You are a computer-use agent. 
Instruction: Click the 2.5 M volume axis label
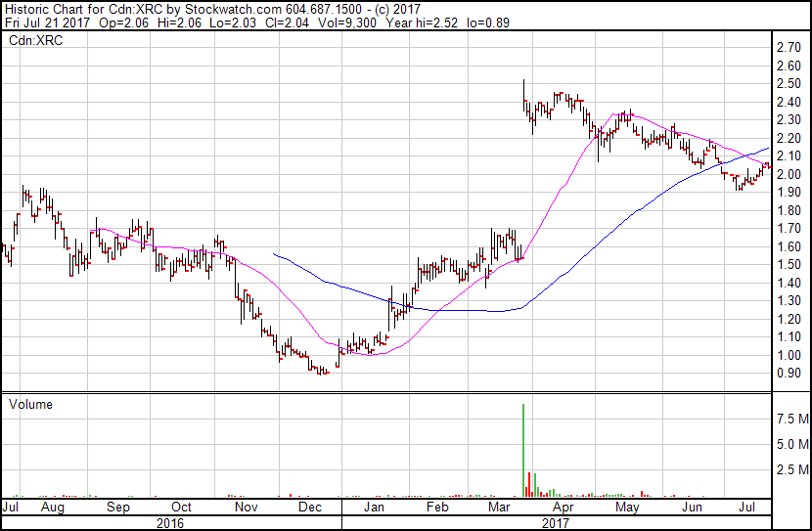coord(790,470)
